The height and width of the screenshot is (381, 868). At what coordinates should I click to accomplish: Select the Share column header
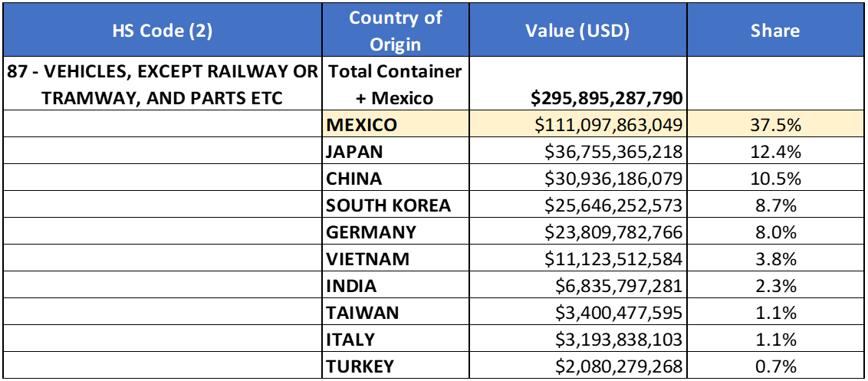(774, 31)
